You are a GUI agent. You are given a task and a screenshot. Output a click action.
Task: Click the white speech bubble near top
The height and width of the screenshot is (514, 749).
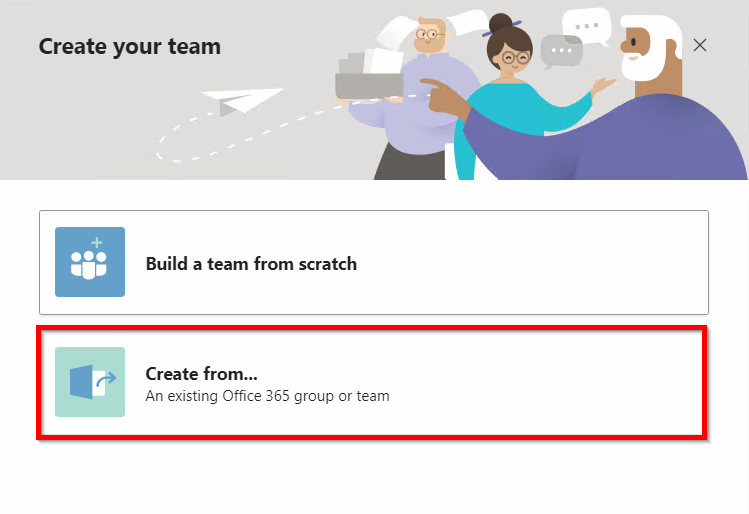[x=585, y=22]
